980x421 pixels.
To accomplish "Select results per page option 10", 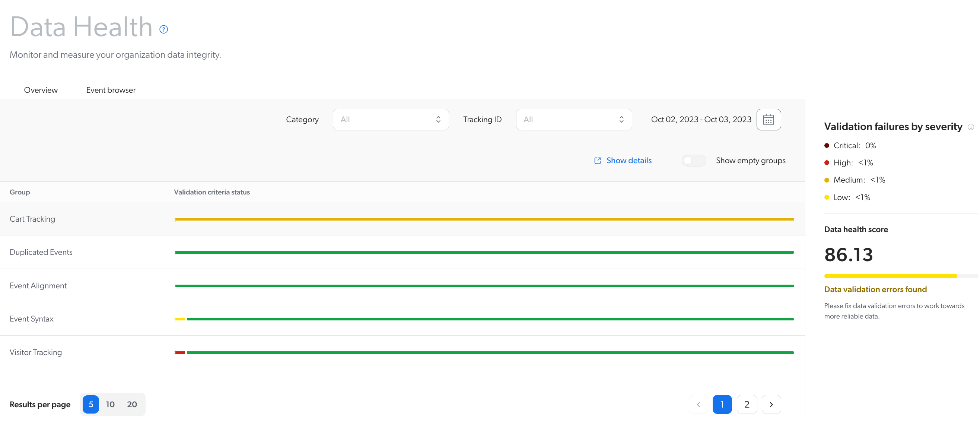I will 111,404.
